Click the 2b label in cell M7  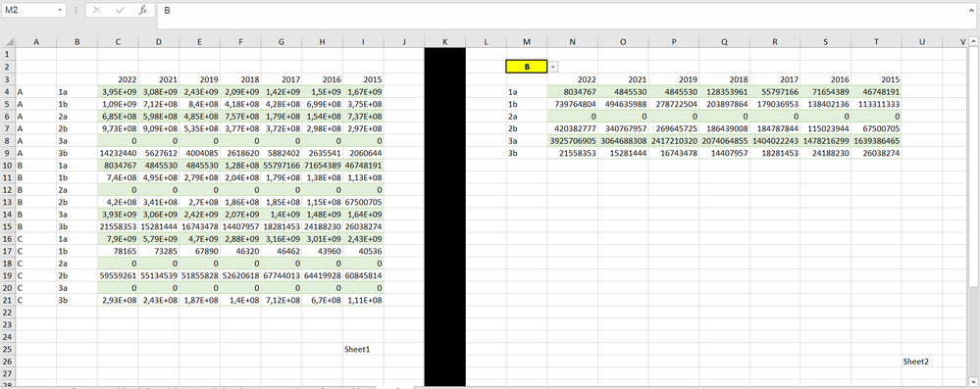pyautogui.click(x=526, y=128)
